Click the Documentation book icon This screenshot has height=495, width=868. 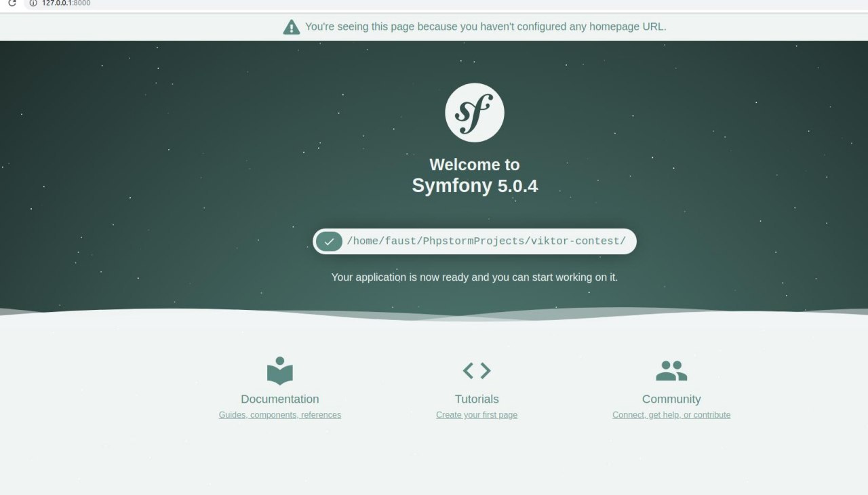280,371
